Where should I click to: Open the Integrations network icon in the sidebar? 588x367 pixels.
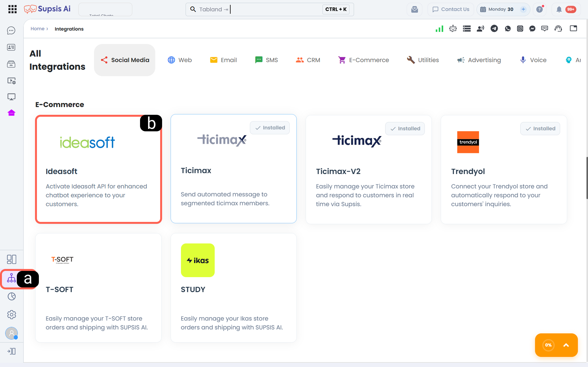pos(11,278)
